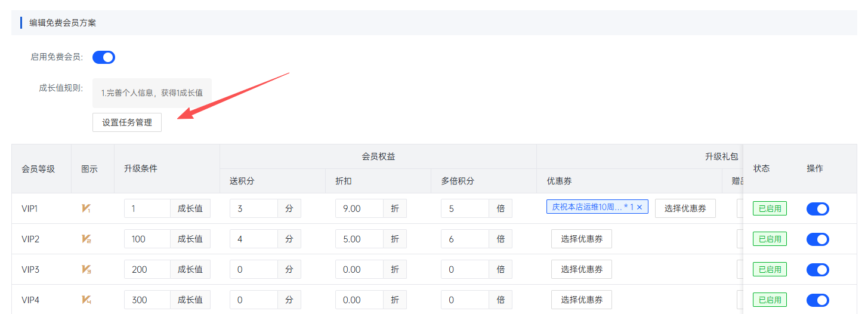Click the VIP3 level badge icon
The width and height of the screenshot is (868, 314).
point(87,269)
